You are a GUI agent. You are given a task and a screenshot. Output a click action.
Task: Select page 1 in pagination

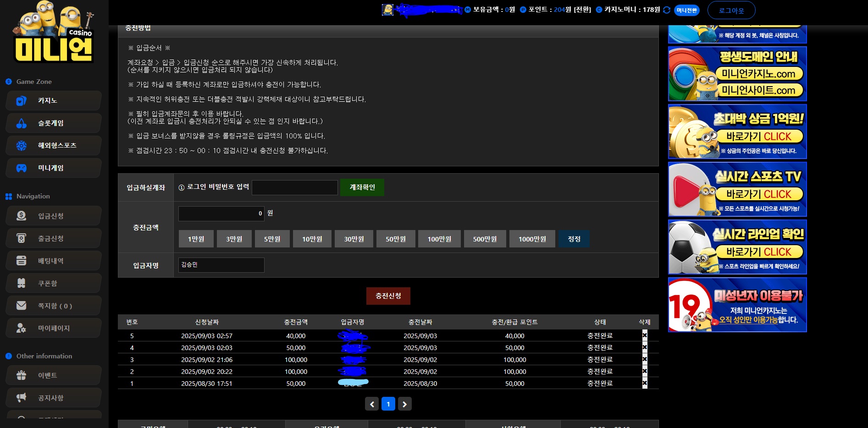coord(388,404)
